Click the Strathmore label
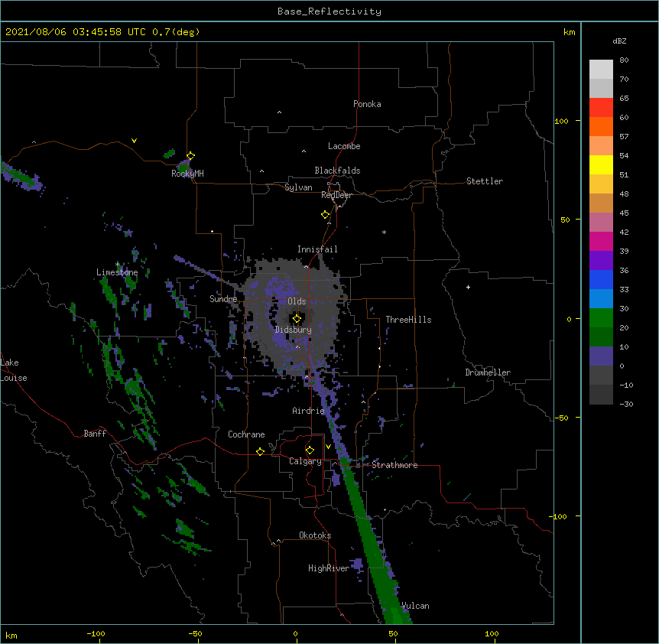The height and width of the screenshot is (644, 659). [394, 465]
